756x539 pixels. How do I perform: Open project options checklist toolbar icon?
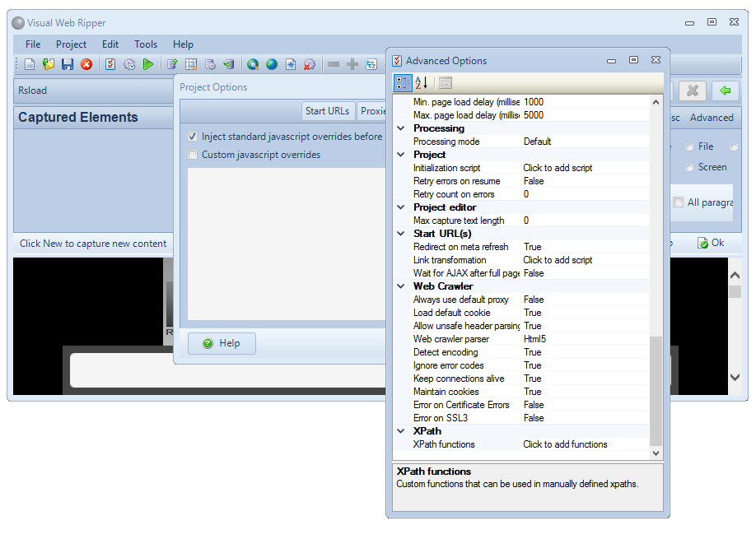click(110, 64)
